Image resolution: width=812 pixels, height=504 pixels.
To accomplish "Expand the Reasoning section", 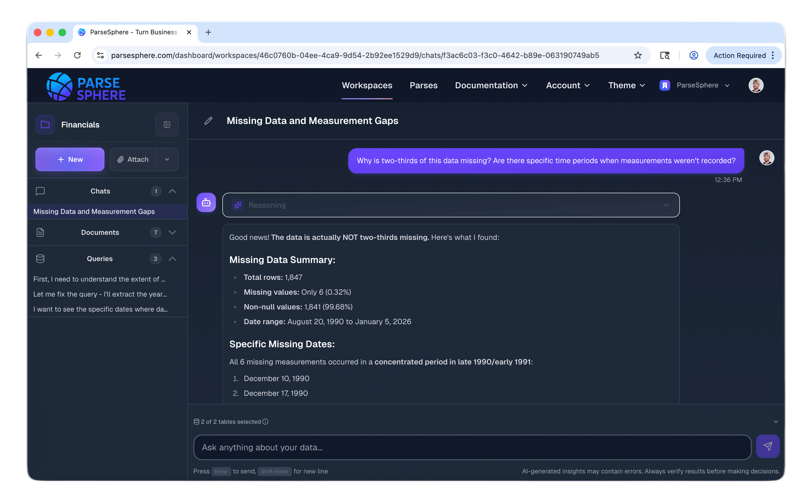I will coord(666,205).
